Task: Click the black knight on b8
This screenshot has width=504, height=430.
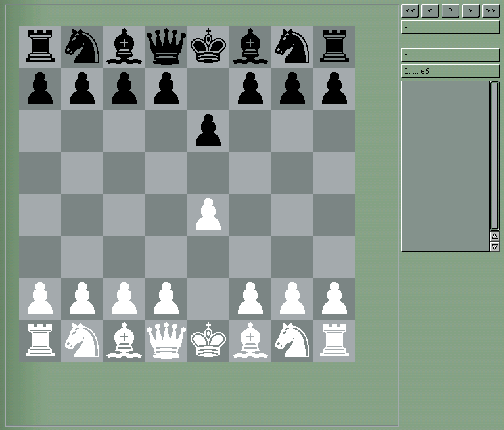Action: coord(82,47)
